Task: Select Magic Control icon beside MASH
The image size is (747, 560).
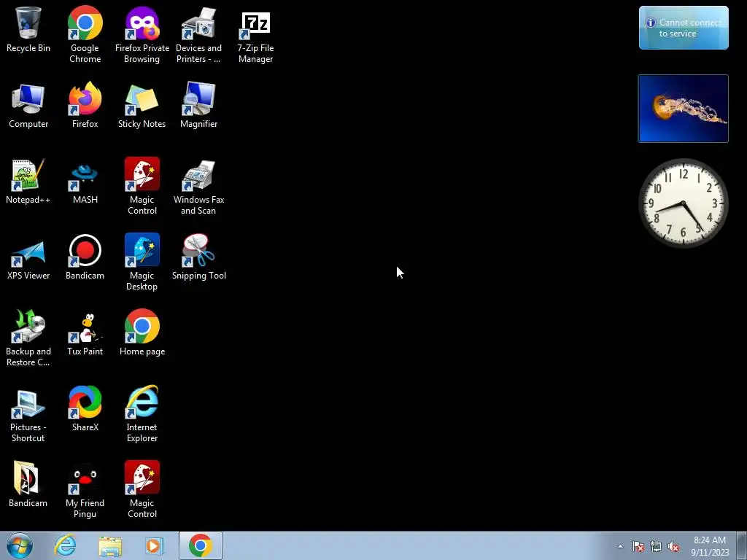Action: click(142, 186)
